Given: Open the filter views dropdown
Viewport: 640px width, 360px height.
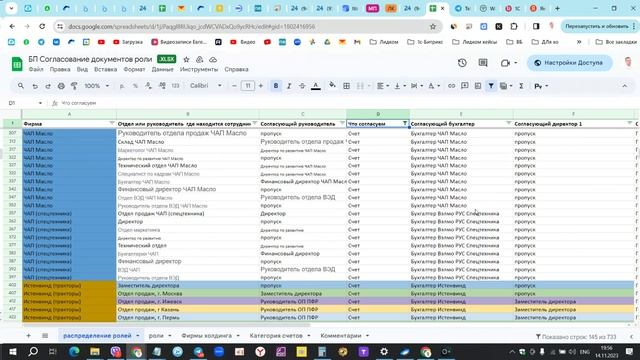Looking at the screenshot, I should pyautogui.click(x=506, y=86).
